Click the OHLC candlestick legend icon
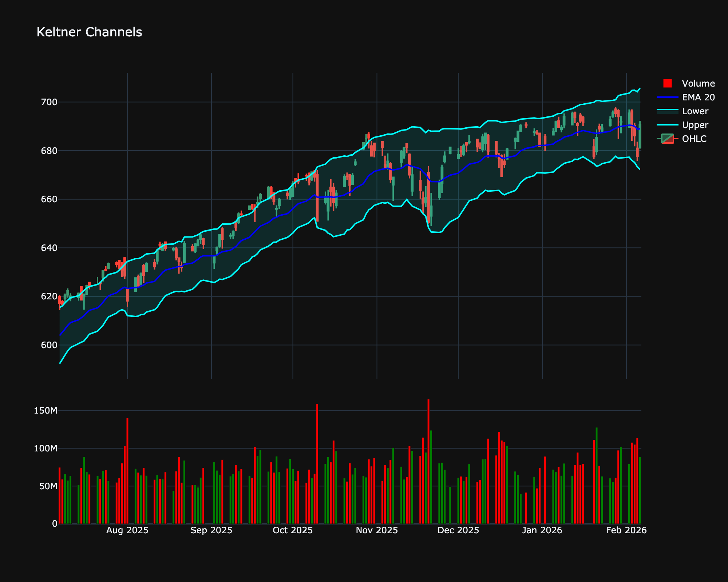The width and height of the screenshot is (728, 582). (x=667, y=139)
